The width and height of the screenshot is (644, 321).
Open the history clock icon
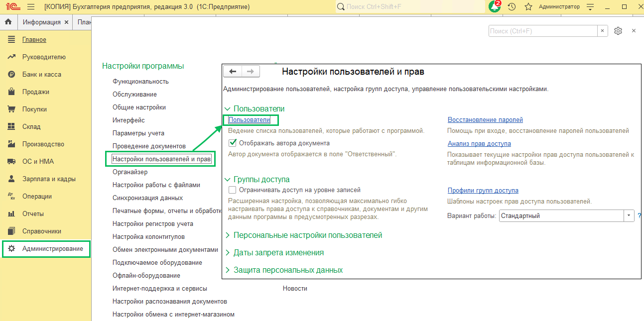512,7
